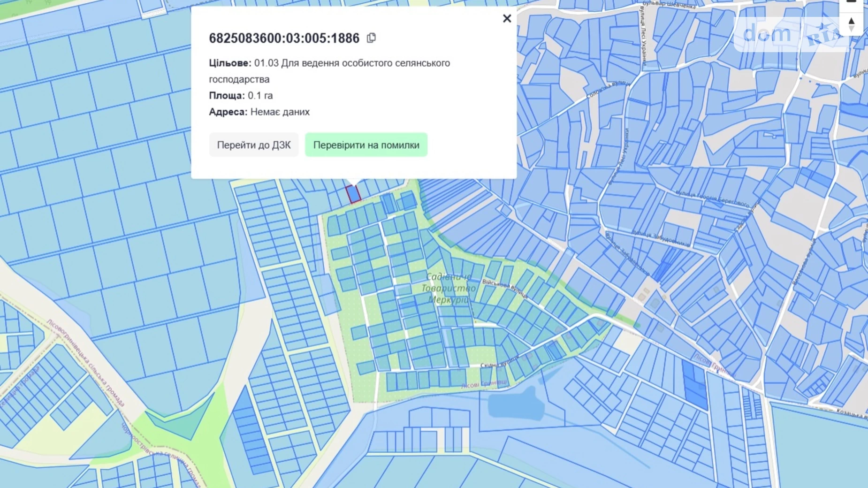This screenshot has height=488, width=868.
Task: Click 'Перевірити на помилки' button
Action: [x=366, y=145]
